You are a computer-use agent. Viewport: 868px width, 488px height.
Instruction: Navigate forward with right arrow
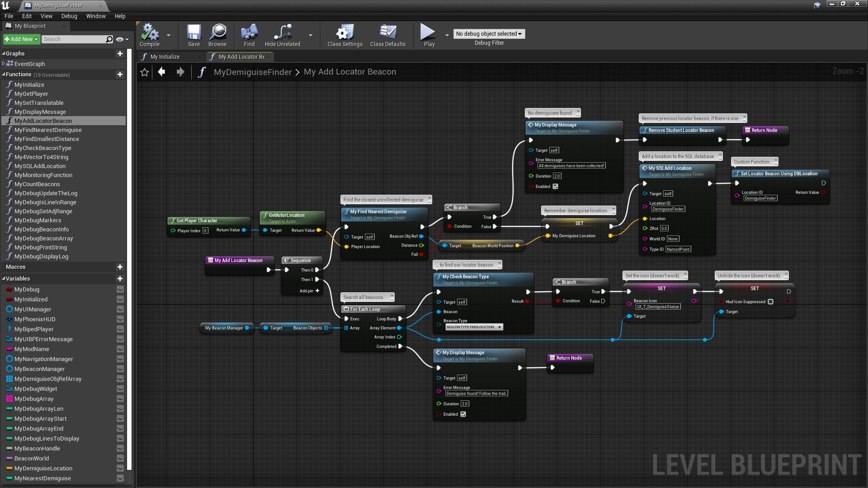pos(180,72)
